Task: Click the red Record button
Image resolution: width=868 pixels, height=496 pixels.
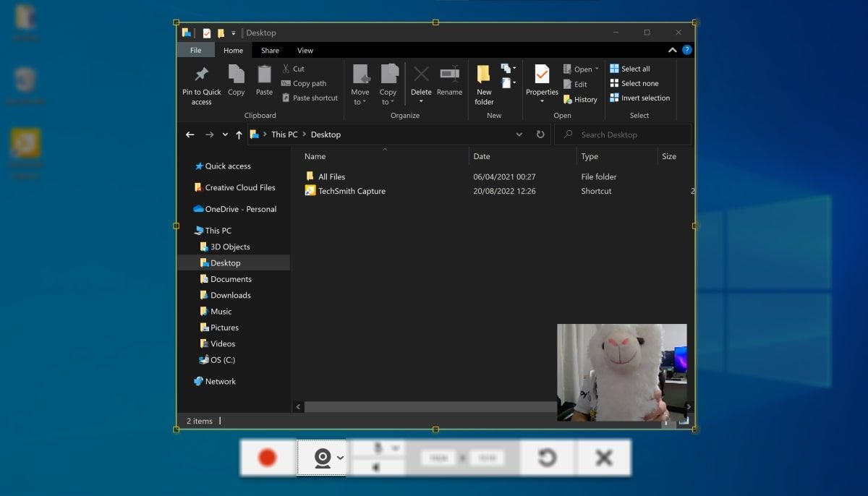Action: click(268, 458)
